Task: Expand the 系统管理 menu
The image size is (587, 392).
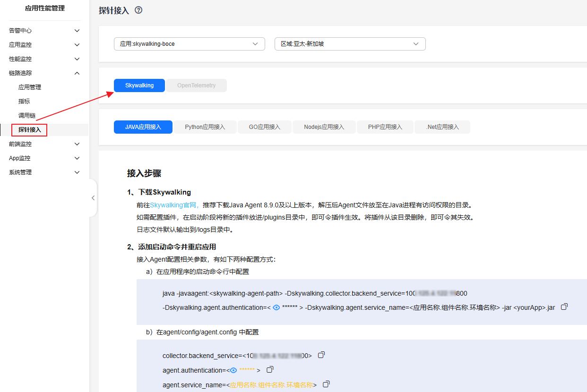Action: point(44,172)
